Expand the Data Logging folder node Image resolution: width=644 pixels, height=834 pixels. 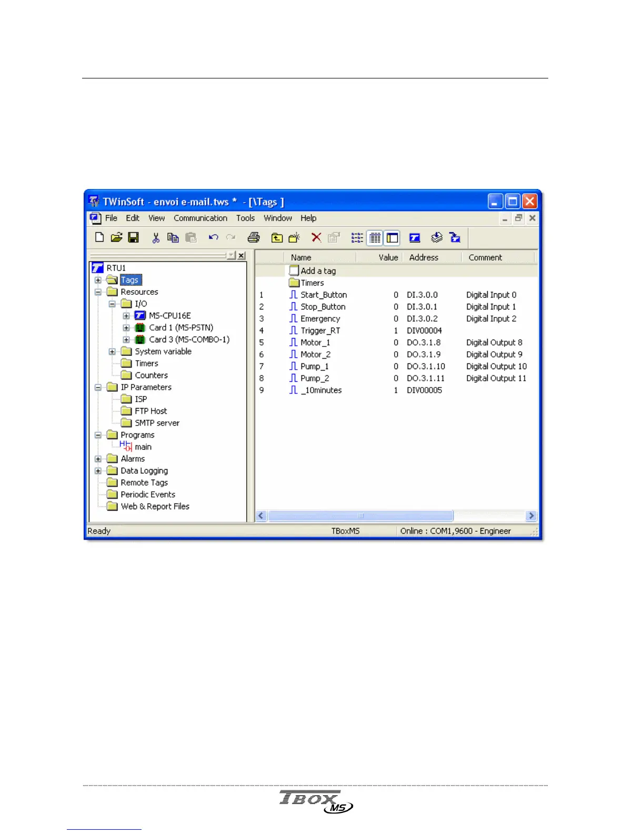tap(98, 471)
